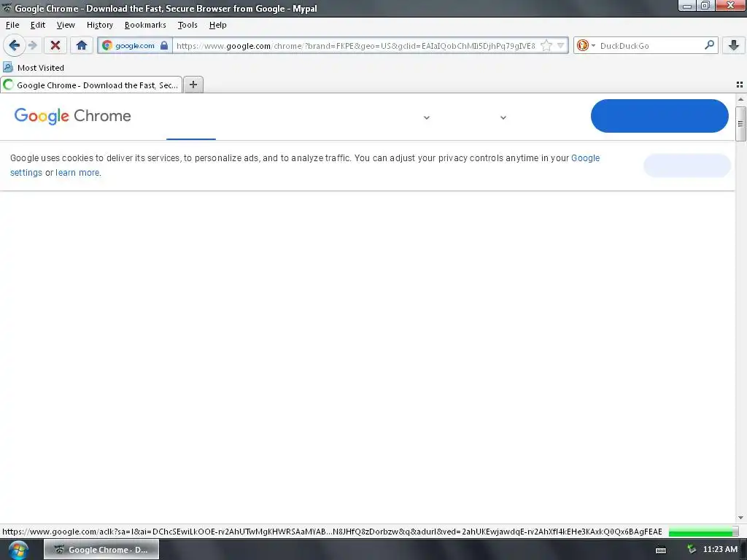Viewport: 747px width, 560px height.
Task: Click inside the address bar URL field
Action: point(355,46)
